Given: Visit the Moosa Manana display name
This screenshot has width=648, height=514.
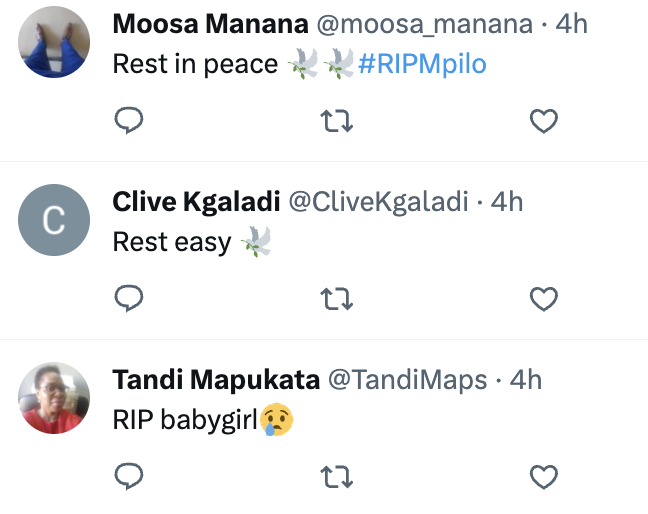Looking at the screenshot, I should click(210, 24).
